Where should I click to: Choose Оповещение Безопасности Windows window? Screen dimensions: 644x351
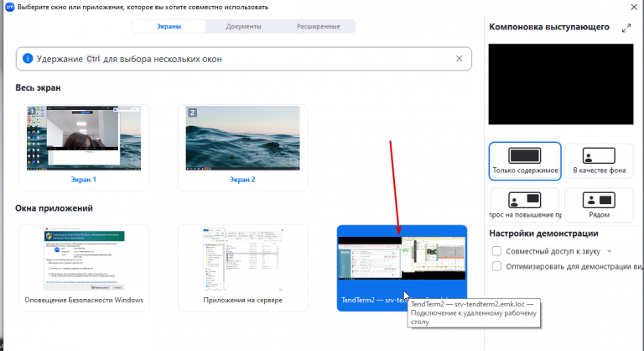pyautogui.click(x=84, y=268)
